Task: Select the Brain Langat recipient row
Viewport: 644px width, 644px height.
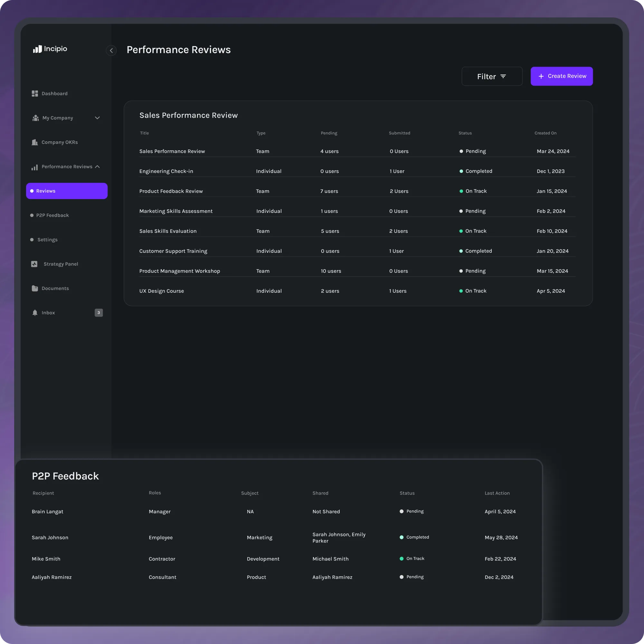Action: click(47, 512)
